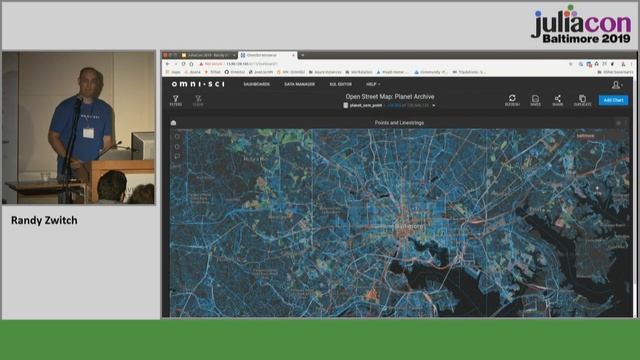
Task: Click the browser Home icon
Action: pyautogui.click(x=191, y=64)
